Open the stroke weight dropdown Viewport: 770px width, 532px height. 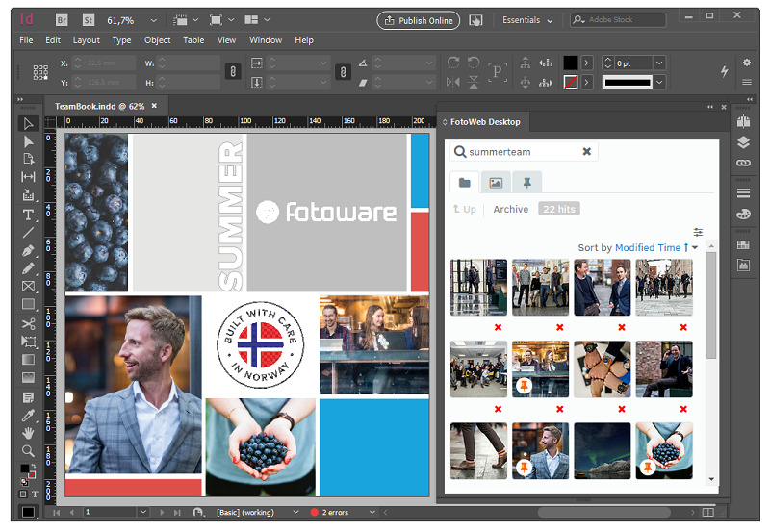point(659,63)
